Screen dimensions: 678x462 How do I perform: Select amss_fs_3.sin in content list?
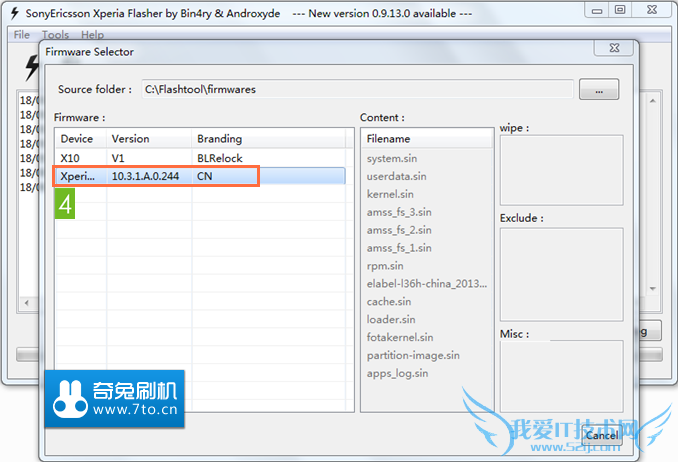point(399,212)
